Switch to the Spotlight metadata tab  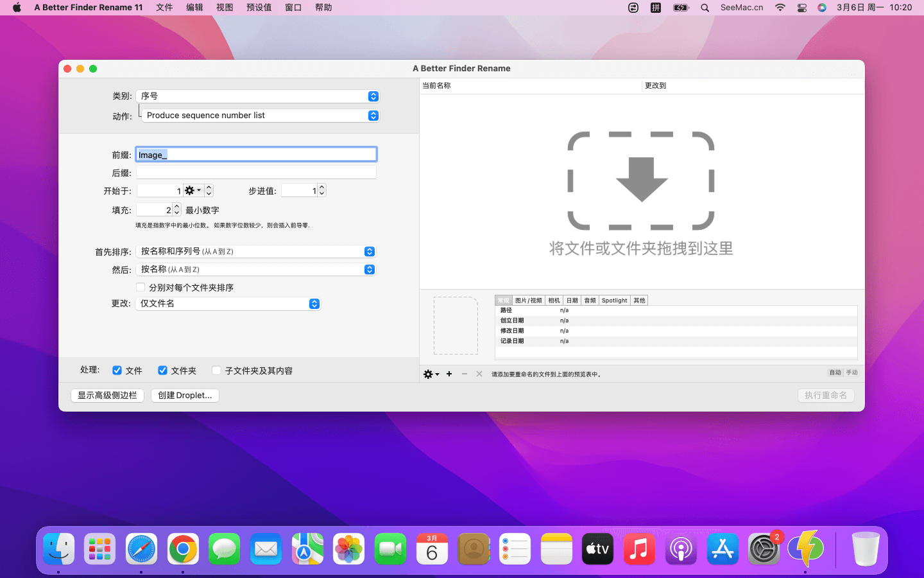[x=615, y=300]
